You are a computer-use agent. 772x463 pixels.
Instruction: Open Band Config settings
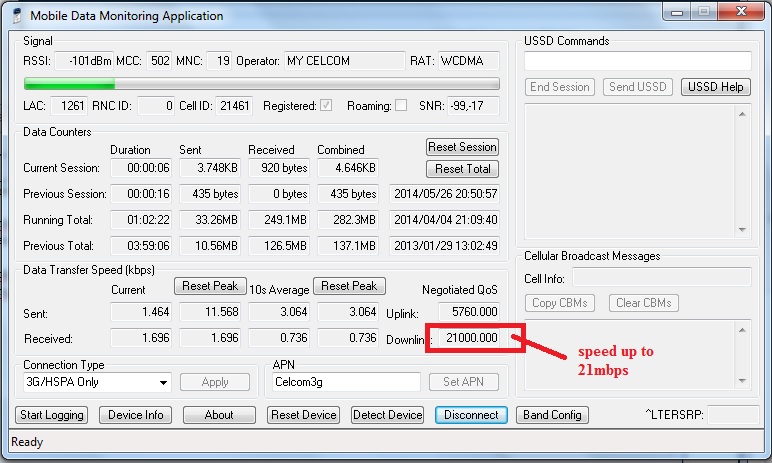(x=552, y=415)
